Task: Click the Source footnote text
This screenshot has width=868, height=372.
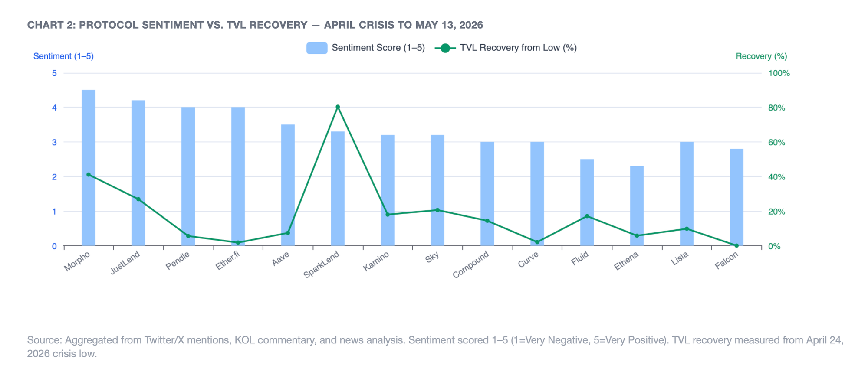Action: [x=435, y=347]
